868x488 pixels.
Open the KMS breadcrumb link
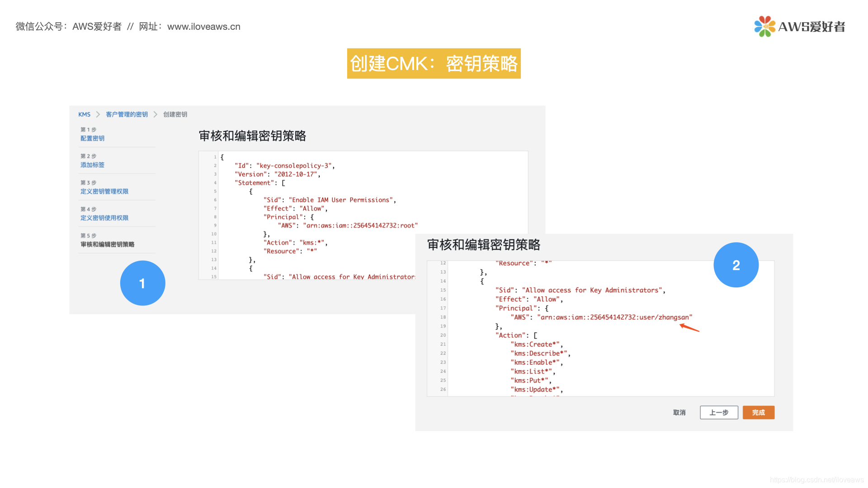(84, 114)
